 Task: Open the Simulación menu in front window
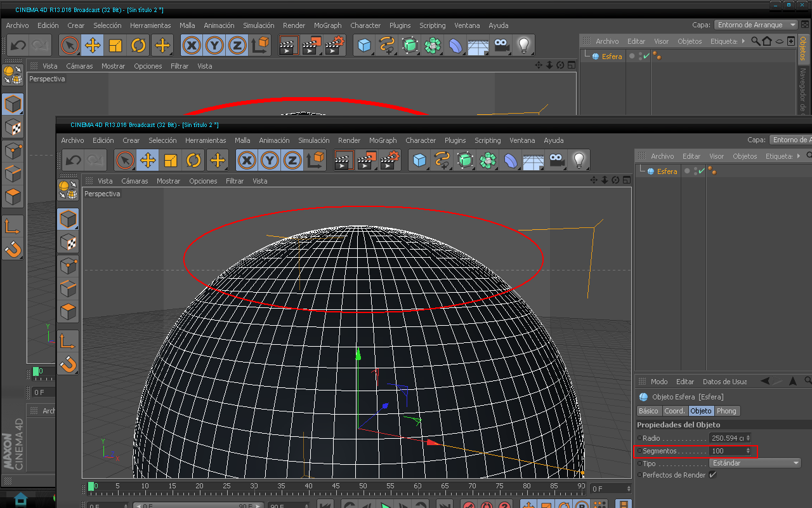click(314, 140)
